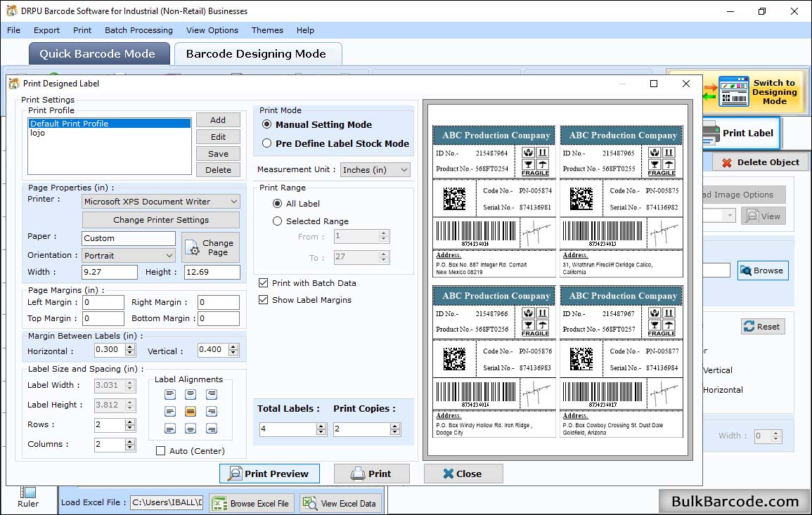This screenshot has height=515, width=812.
Task: Click the View magnifier button
Action: (763, 216)
